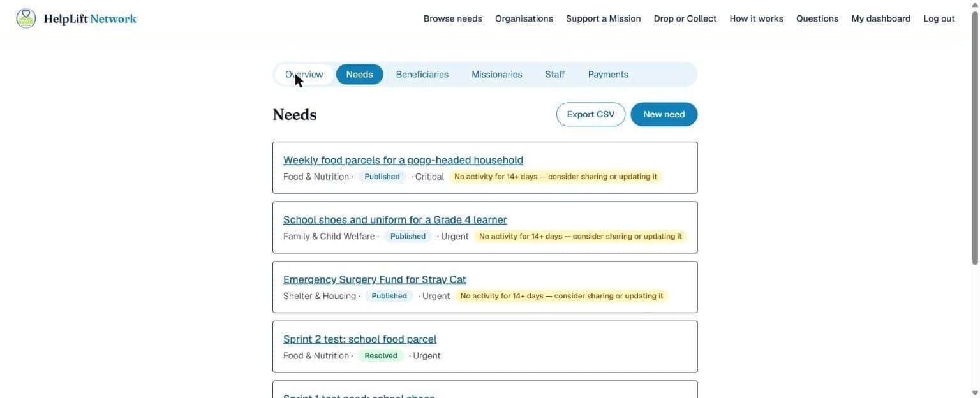Click the Published badge on School shoes need
The height and width of the screenshot is (398, 980).
click(x=408, y=237)
